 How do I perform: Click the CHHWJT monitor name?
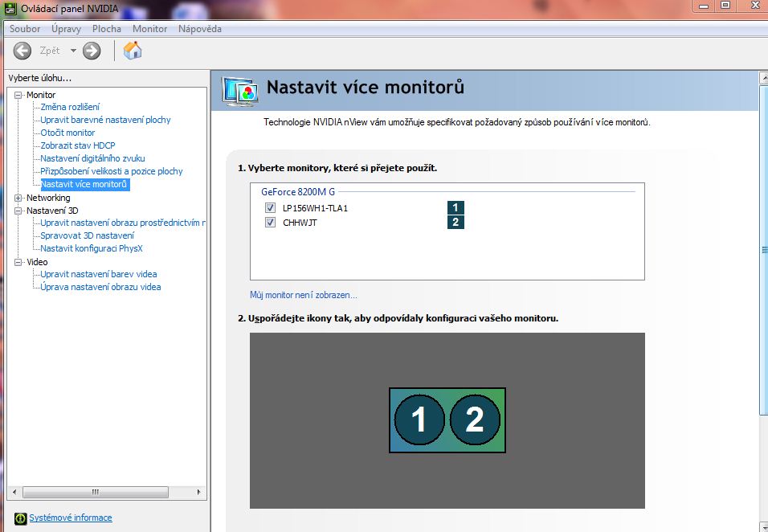(300, 223)
